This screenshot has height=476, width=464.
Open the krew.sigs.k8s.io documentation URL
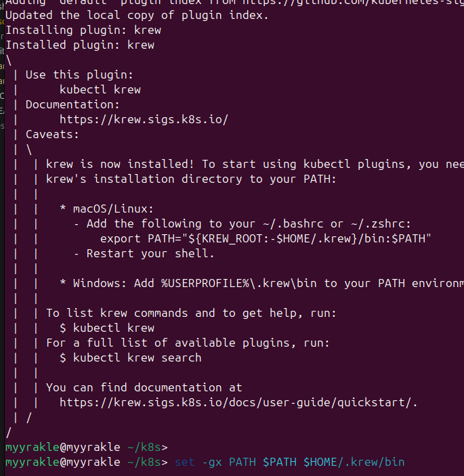[x=144, y=119]
